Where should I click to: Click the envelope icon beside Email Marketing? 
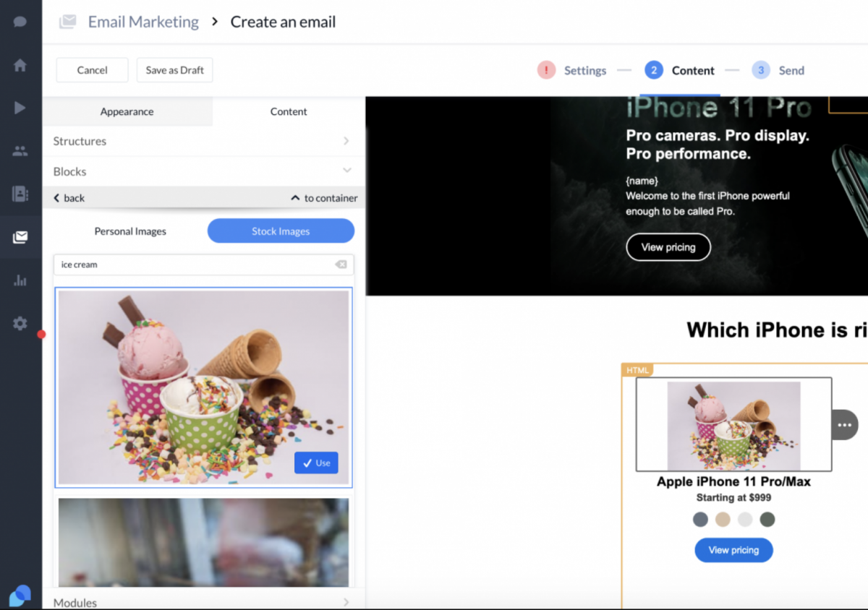(68, 22)
